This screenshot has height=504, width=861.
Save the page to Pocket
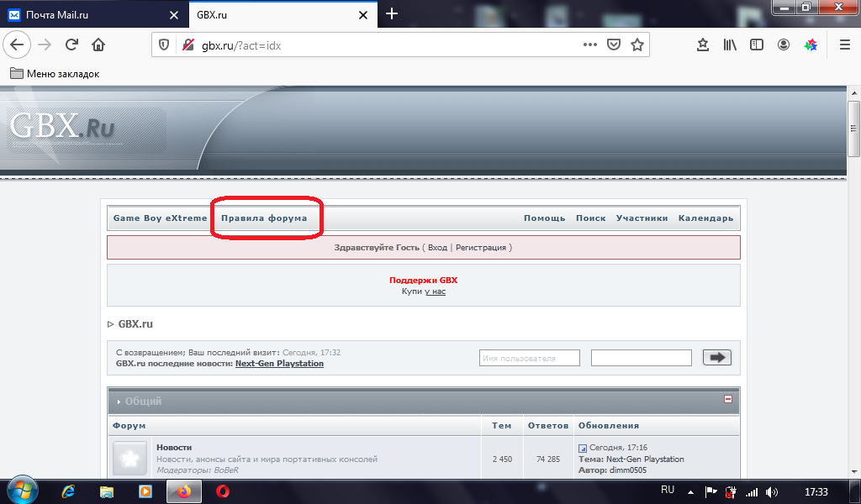tap(613, 45)
